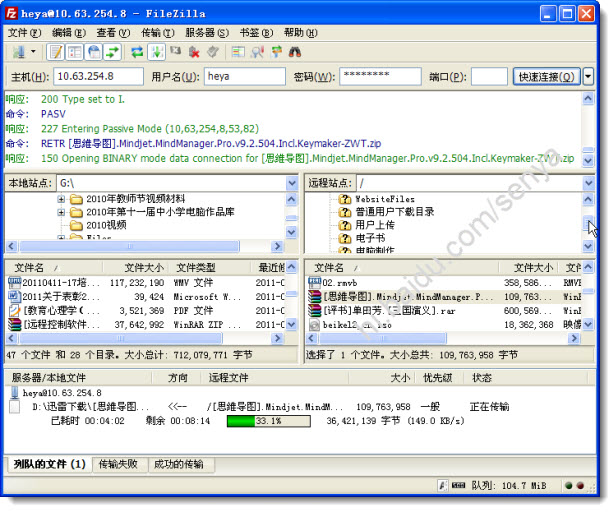The height and width of the screenshot is (512, 615).
Task: Refresh file and folder lists
Action: pyautogui.click(x=137, y=52)
